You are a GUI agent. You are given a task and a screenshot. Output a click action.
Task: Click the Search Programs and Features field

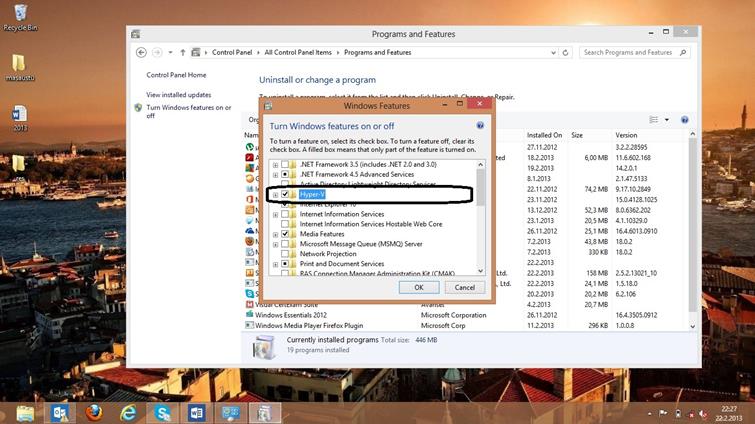pos(635,52)
